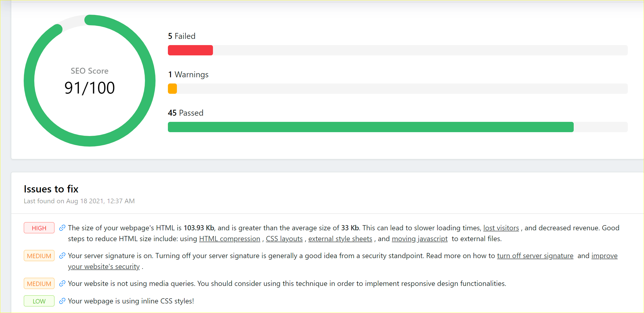Click the 91/100 SEO Score value
The image size is (644, 313).
90,88
